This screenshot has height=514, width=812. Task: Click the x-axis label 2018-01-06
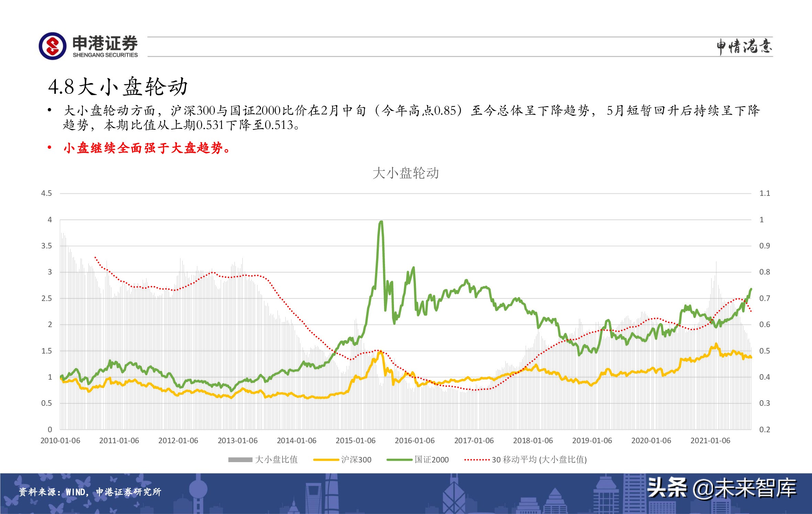(x=533, y=440)
